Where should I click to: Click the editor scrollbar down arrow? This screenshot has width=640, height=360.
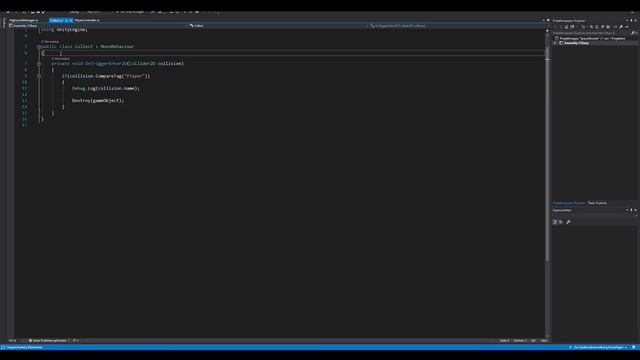point(547,337)
